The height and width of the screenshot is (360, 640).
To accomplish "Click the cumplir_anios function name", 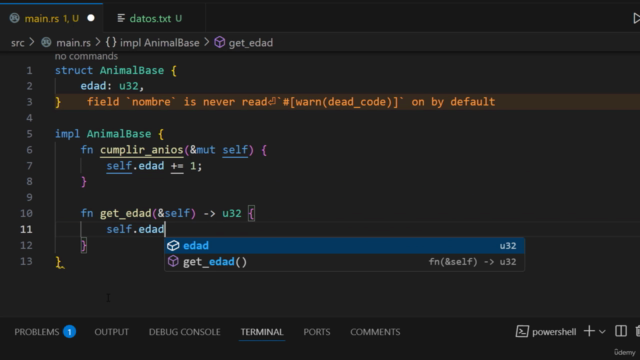I will pos(142,150).
